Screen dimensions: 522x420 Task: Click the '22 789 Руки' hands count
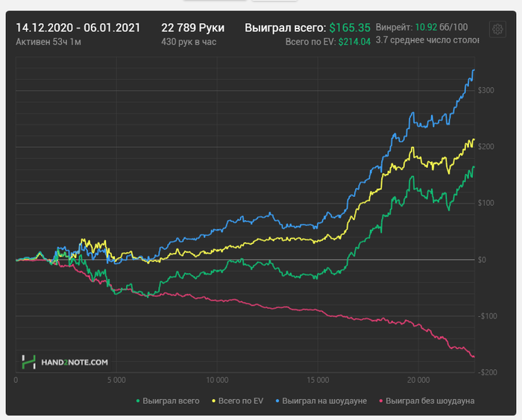(192, 28)
